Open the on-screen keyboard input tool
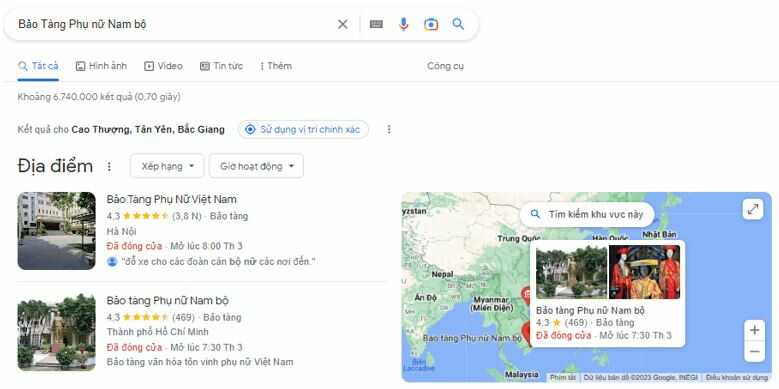 [376, 24]
